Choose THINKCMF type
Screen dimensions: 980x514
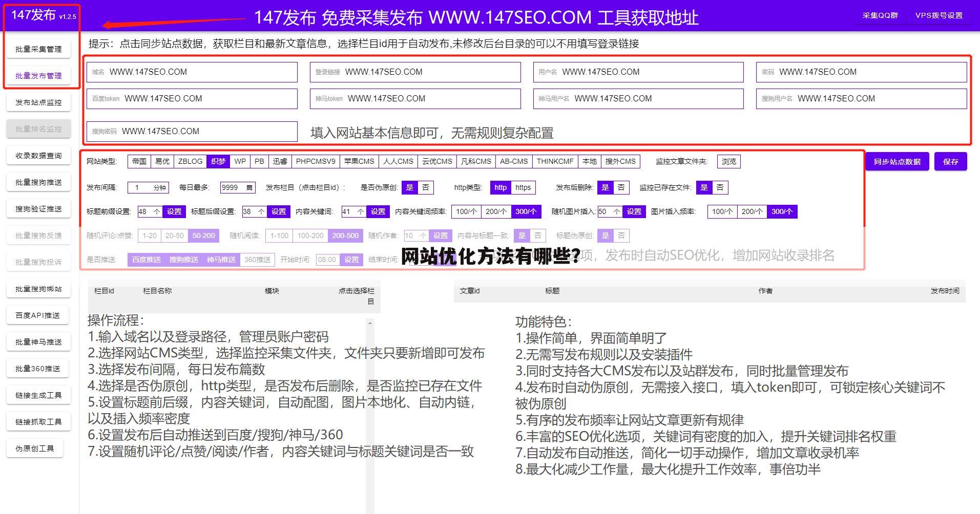click(555, 161)
